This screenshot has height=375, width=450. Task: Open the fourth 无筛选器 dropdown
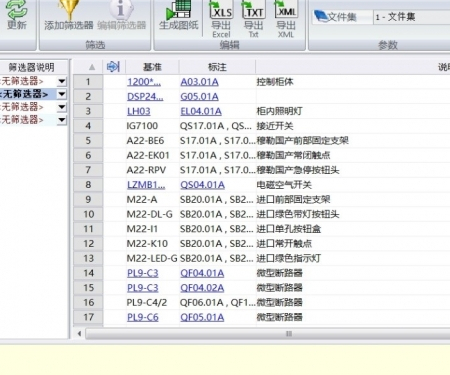(x=62, y=120)
